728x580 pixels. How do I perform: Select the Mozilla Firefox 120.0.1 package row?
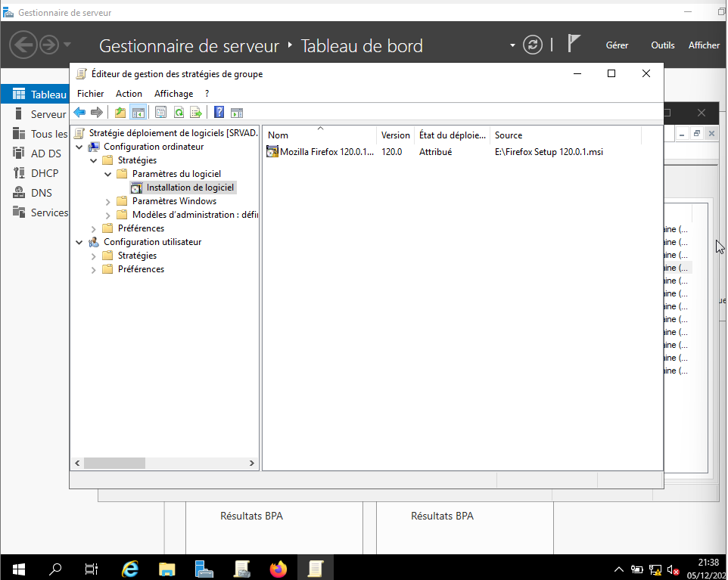coord(326,152)
